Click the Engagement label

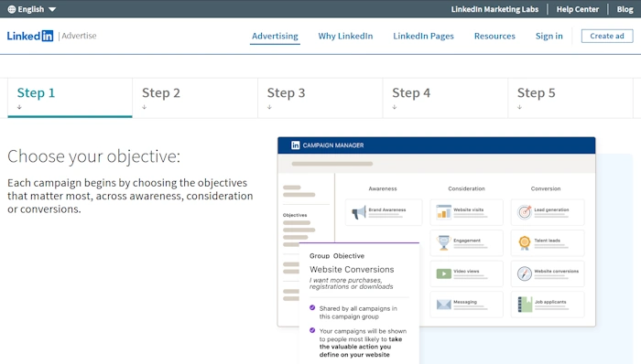coord(467,241)
